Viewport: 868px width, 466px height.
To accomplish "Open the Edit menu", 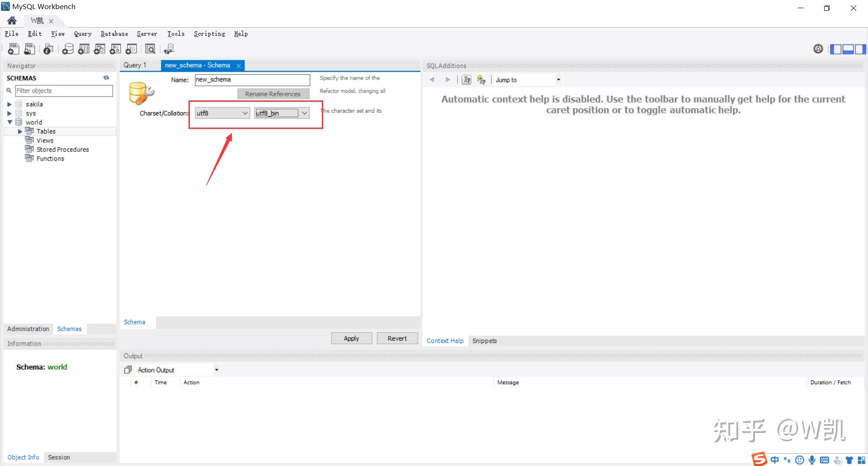I will click(35, 33).
